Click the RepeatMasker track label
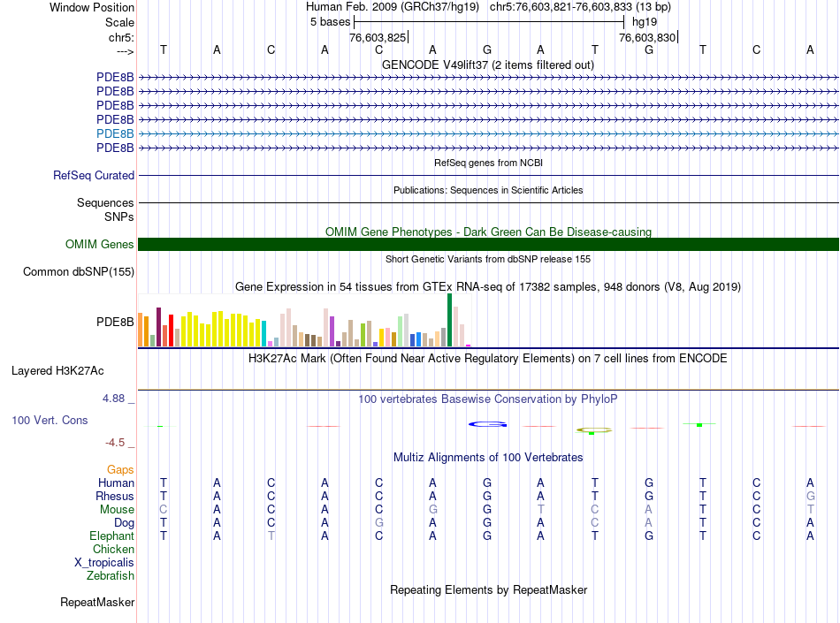840x623 pixels. (97, 603)
